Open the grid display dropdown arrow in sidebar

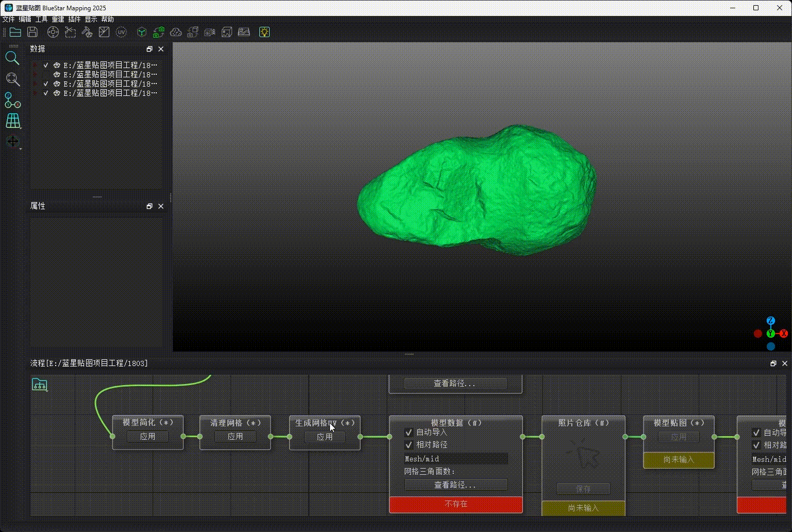(x=21, y=128)
